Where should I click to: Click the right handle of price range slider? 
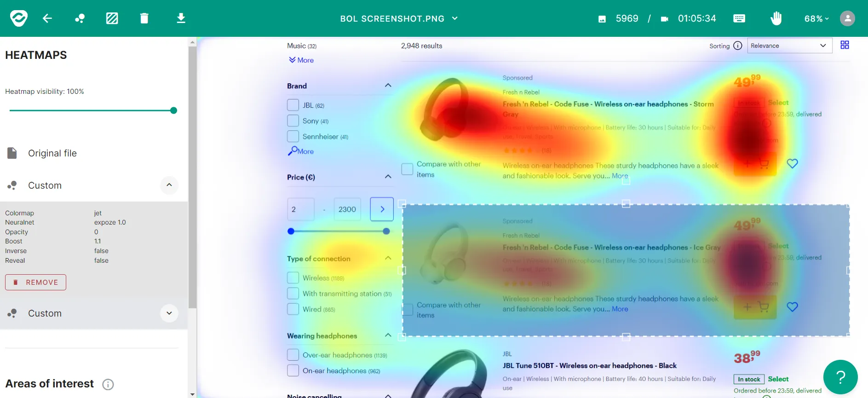386,231
